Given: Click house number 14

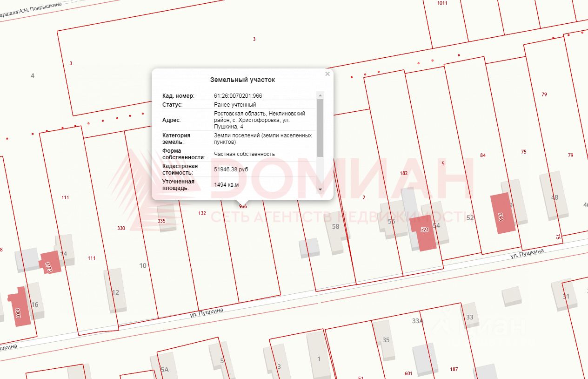Looking at the screenshot, I should pyautogui.click(x=64, y=254).
